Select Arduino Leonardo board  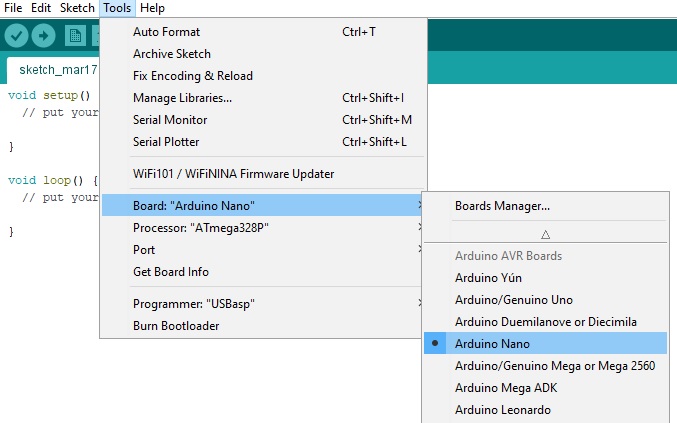[502, 409]
